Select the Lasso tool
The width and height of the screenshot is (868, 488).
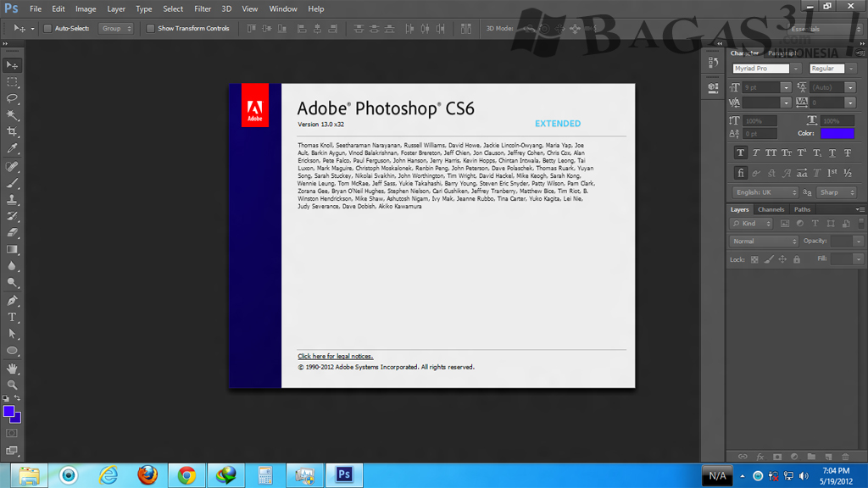pyautogui.click(x=12, y=98)
